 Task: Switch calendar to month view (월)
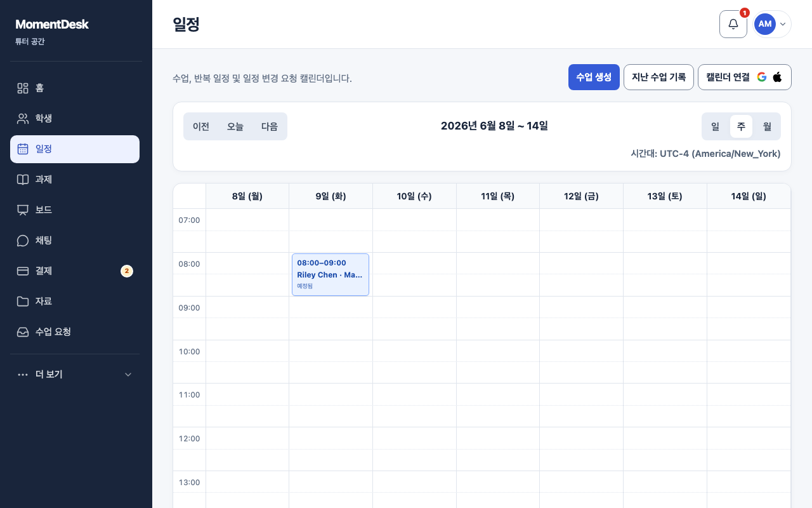(x=767, y=126)
